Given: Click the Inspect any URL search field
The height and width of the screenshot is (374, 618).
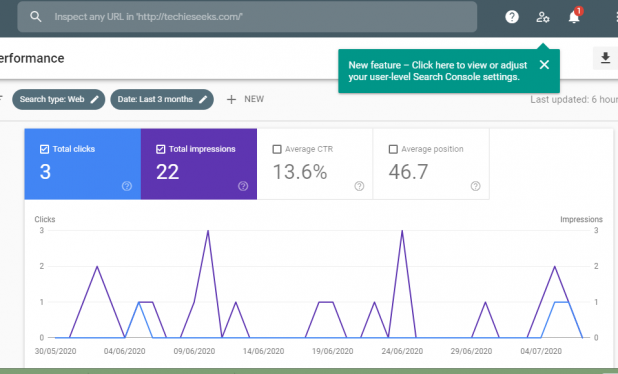Looking at the screenshot, I should click(247, 17).
